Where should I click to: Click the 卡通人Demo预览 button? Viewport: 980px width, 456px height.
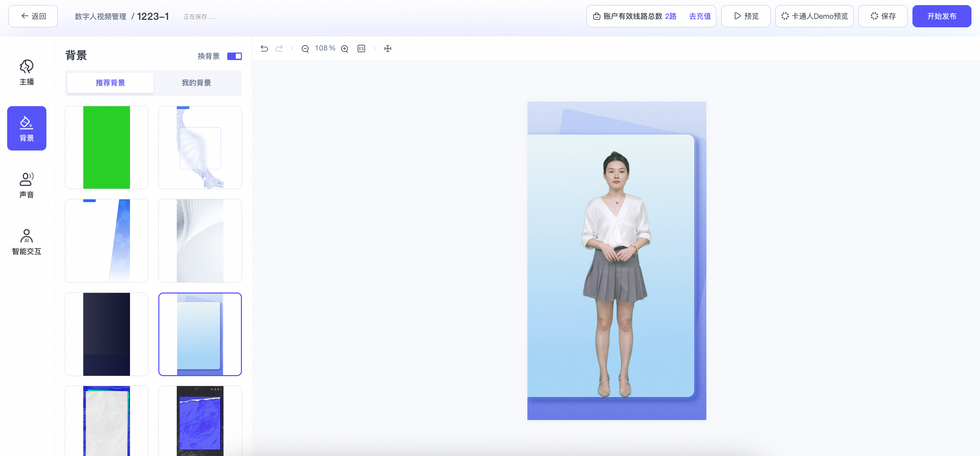click(815, 16)
